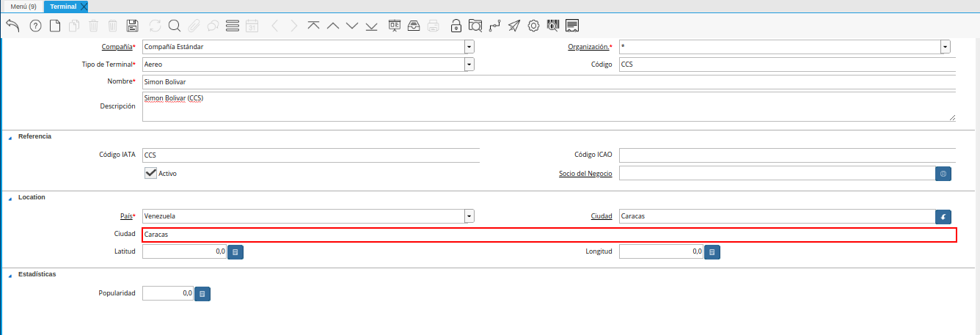The width and height of the screenshot is (980, 335).
Task: Save the record using the floppy disk icon
Action: 133,26
